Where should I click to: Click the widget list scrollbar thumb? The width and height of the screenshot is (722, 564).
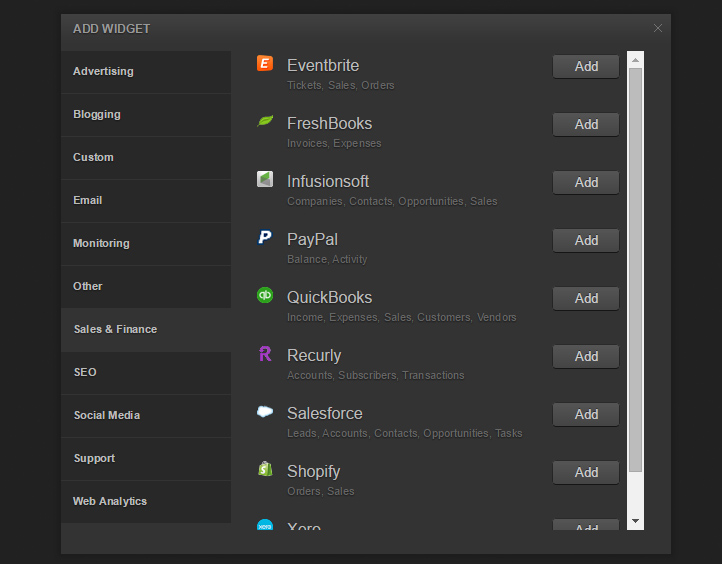[x=635, y=270]
